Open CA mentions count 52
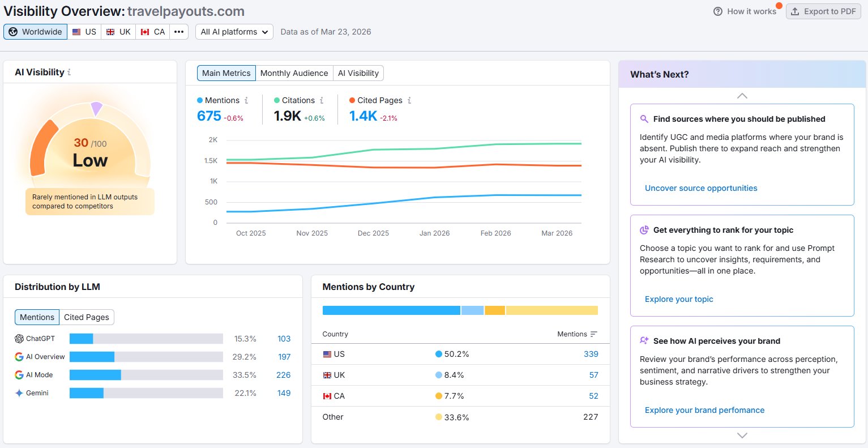 [x=593, y=396]
